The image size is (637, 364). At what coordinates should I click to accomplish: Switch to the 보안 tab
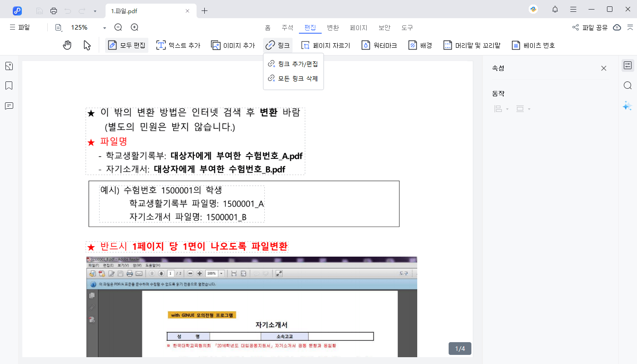384,27
